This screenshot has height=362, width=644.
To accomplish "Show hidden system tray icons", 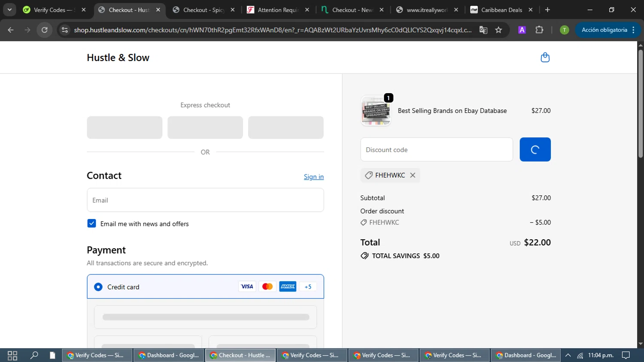I will [x=568, y=355].
